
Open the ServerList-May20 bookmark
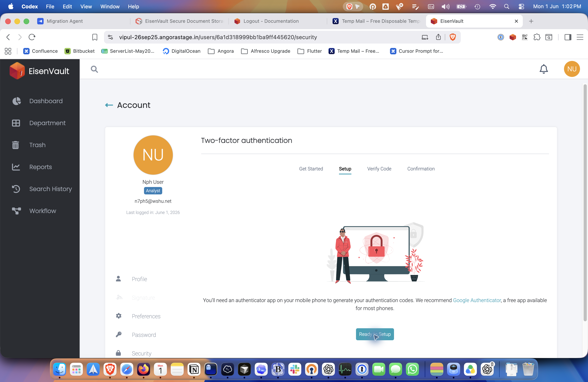coord(128,51)
